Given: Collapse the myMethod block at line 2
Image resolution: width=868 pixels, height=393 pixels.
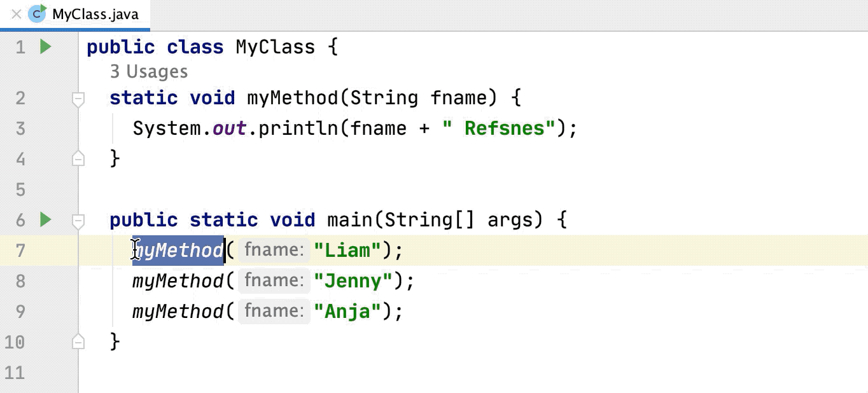Looking at the screenshot, I should 78,99.
